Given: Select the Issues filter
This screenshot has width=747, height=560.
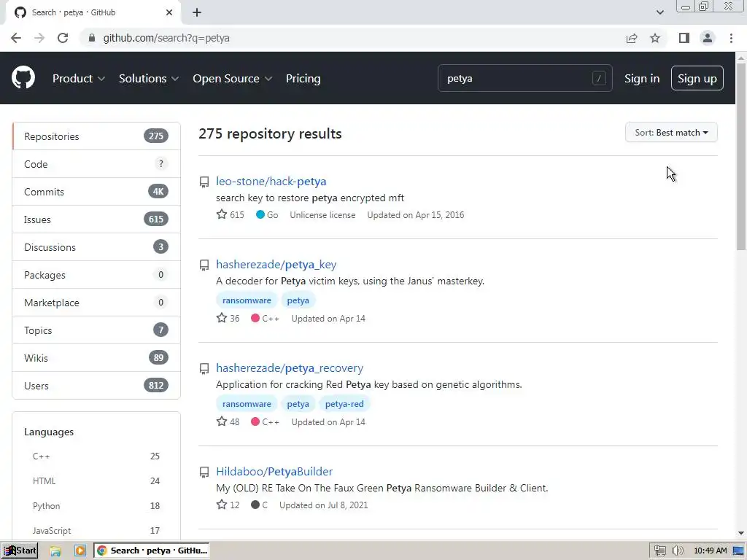Looking at the screenshot, I should [x=96, y=219].
